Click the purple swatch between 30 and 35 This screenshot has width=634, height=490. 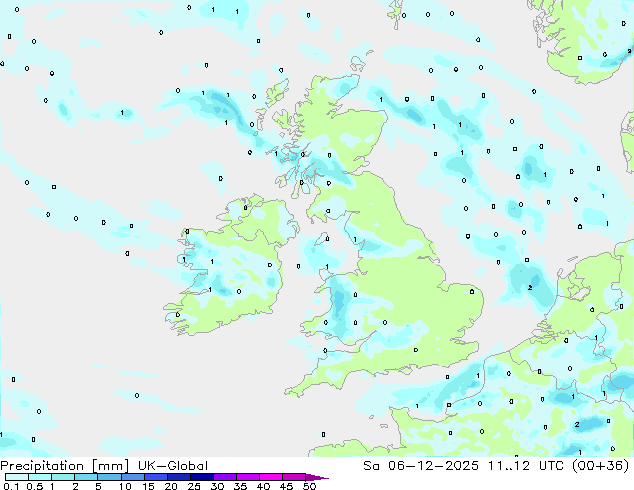click(225, 477)
